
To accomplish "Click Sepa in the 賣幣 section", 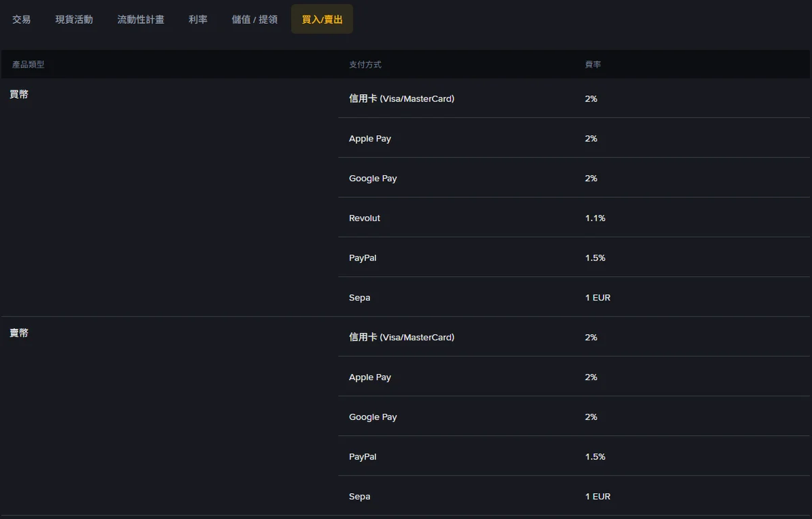I will click(359, 497).
